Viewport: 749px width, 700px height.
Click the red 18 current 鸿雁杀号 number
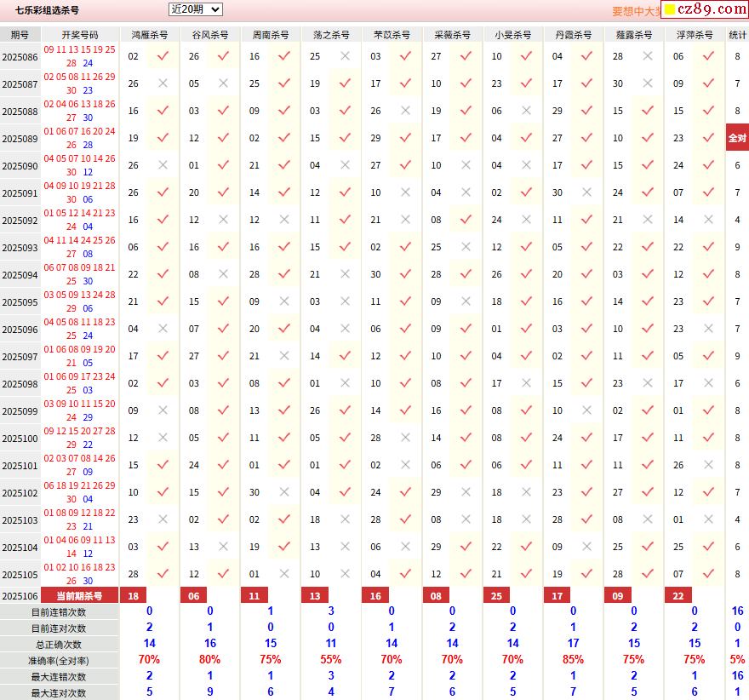[x=134, y=595]
